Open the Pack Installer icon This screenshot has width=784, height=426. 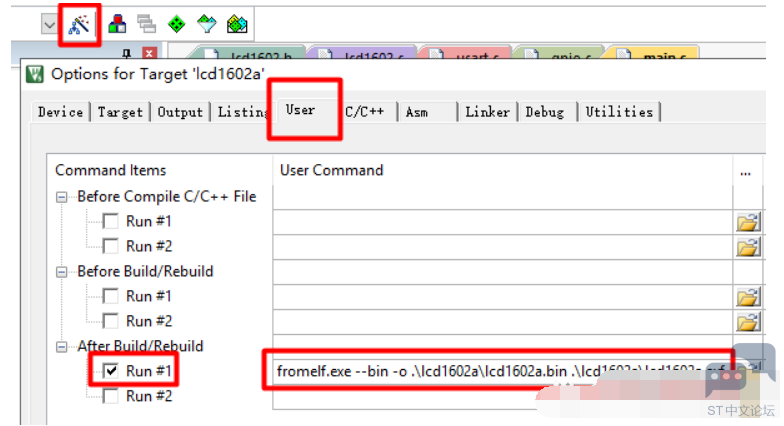point(237,24)
